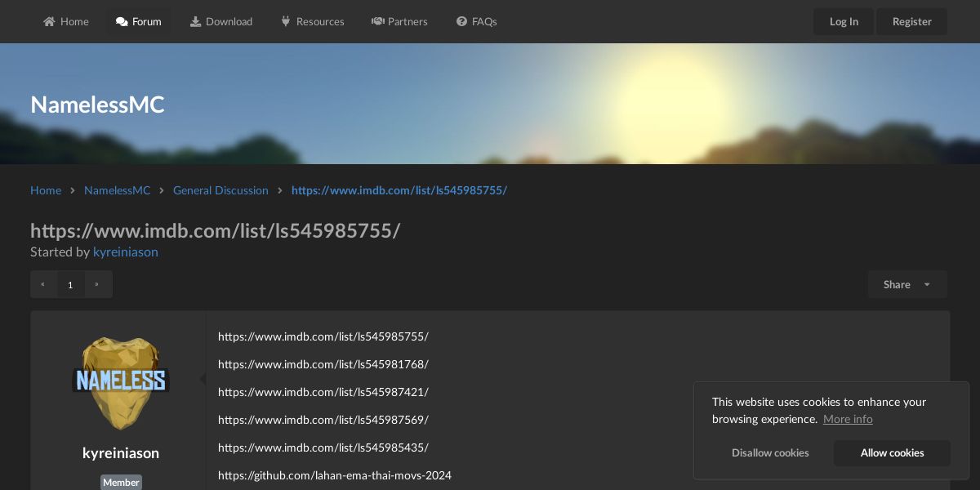Open the FAQs nav item
The image size is (980, 490).
coord(477,21)
